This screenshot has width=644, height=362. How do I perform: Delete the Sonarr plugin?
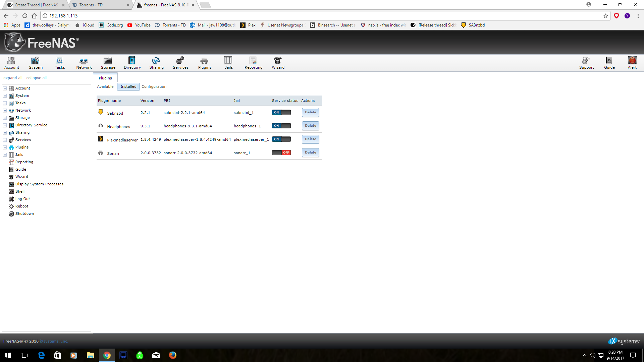pos(311,153)
